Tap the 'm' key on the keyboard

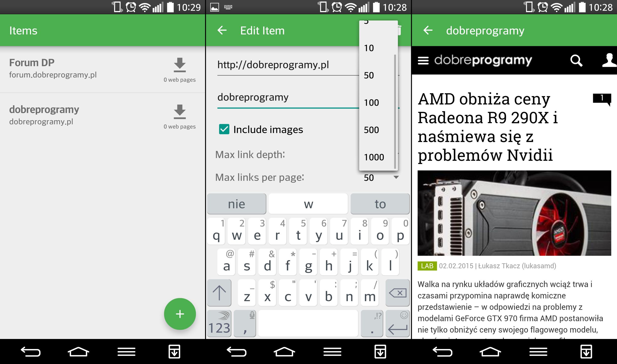coord(369,293)
